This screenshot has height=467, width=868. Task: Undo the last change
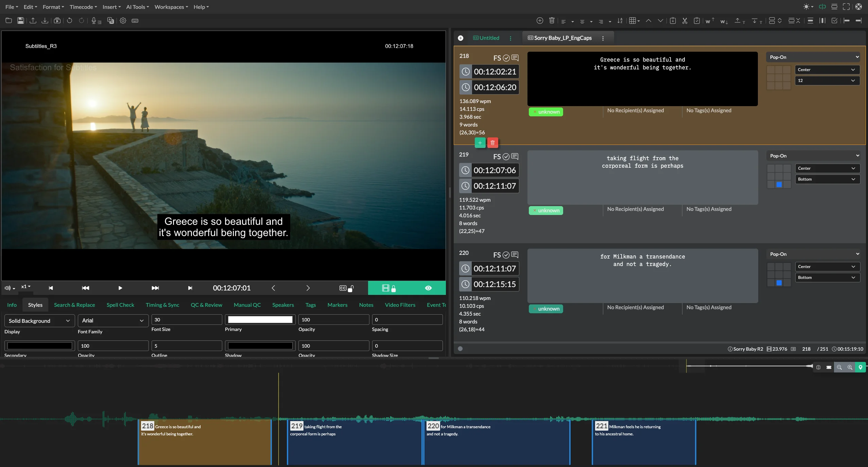[x=70, y=21]
